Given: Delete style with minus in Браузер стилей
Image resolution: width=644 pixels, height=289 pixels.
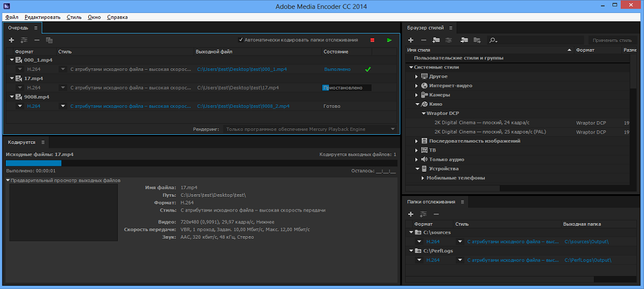Looking at the screenshot, I should [x=424, y=41].
